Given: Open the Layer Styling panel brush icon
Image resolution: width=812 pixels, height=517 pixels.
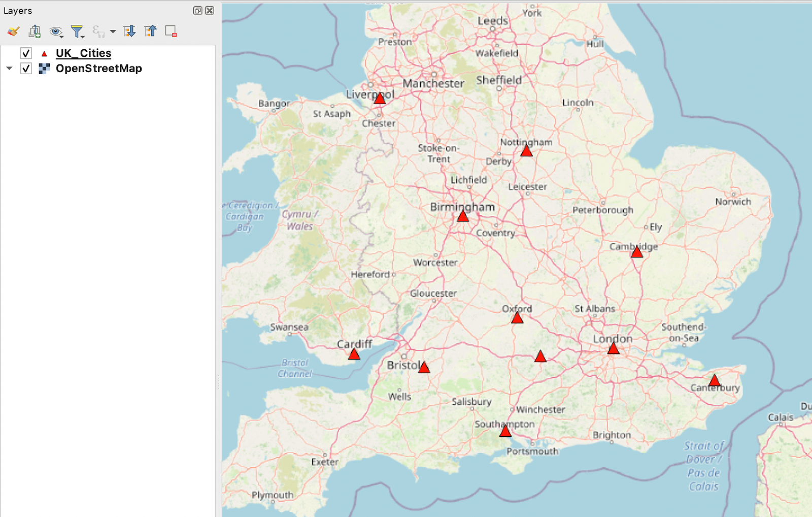Looking at the screenshot, I should (13, 31).
